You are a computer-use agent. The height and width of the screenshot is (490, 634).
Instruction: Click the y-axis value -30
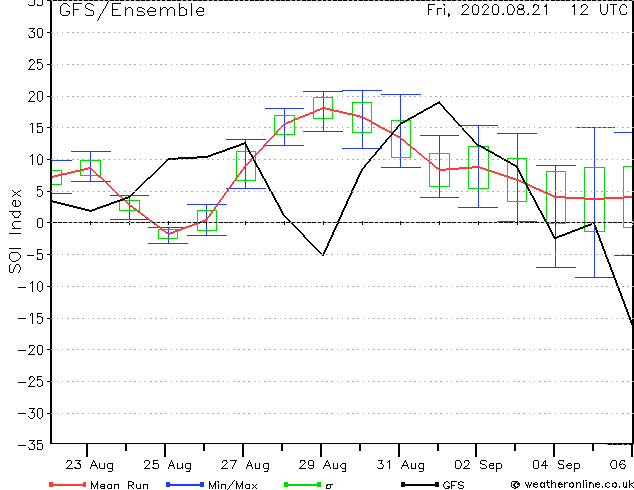31,414
